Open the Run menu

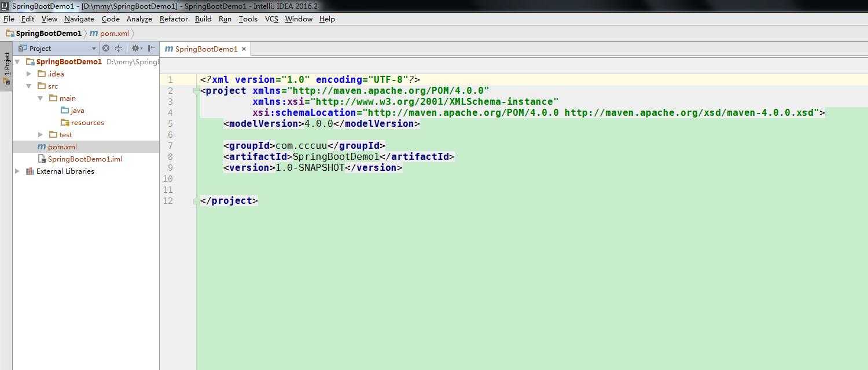(225, 19)
